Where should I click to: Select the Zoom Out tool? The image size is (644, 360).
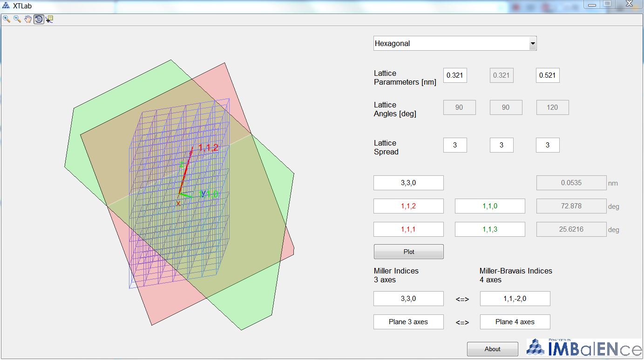click(17, 19)
